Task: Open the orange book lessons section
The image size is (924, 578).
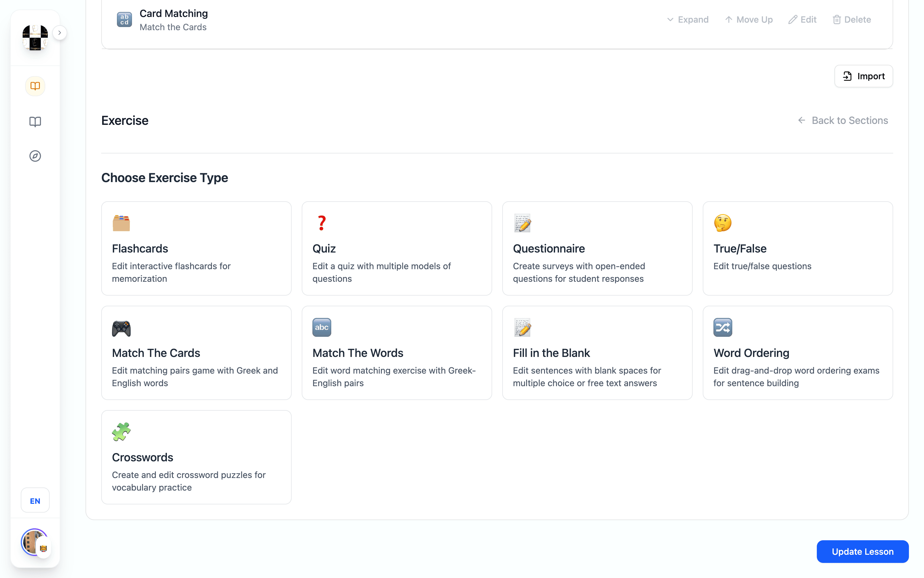Action: tap(35, 86)
